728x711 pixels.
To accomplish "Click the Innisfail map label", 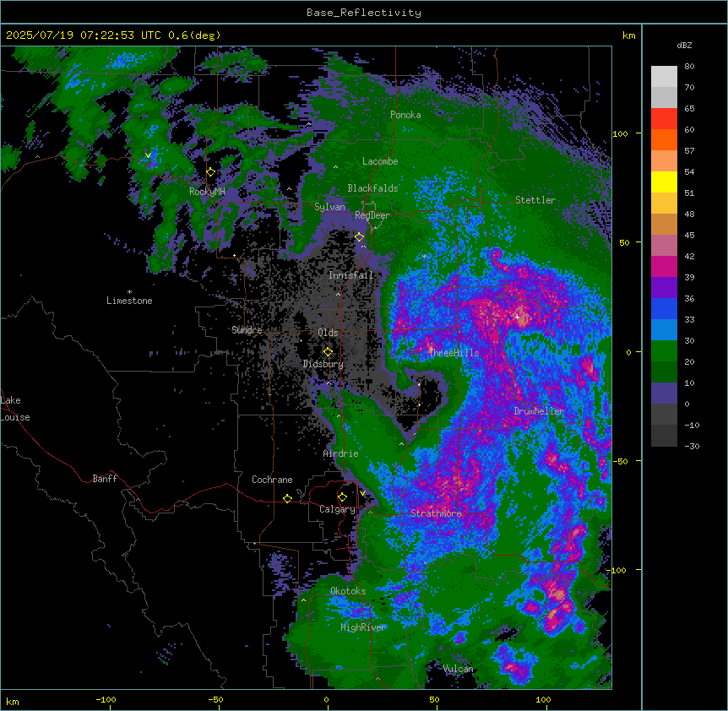I will tap(350, 275).
